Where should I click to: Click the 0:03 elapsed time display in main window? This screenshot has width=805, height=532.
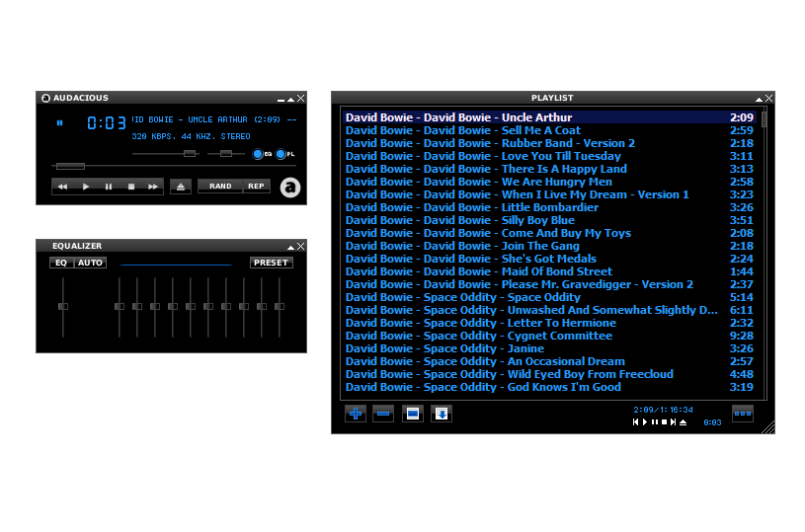(x=107, y=123)
